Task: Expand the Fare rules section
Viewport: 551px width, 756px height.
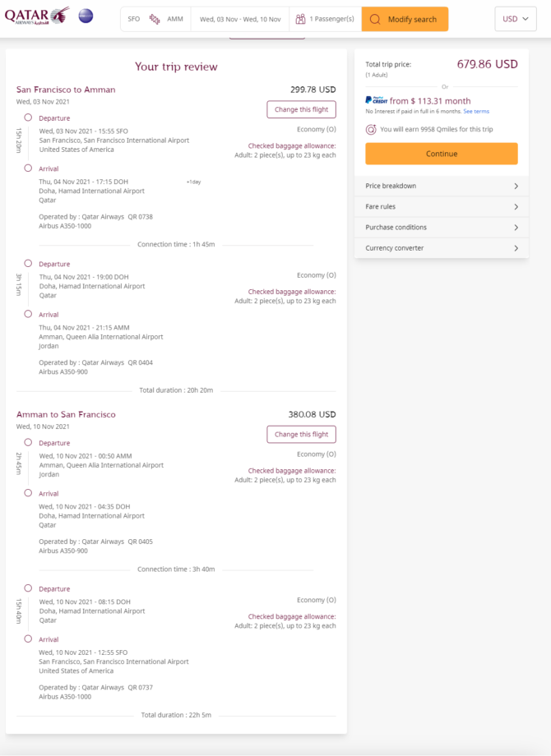Action: [x=442, y=207]
